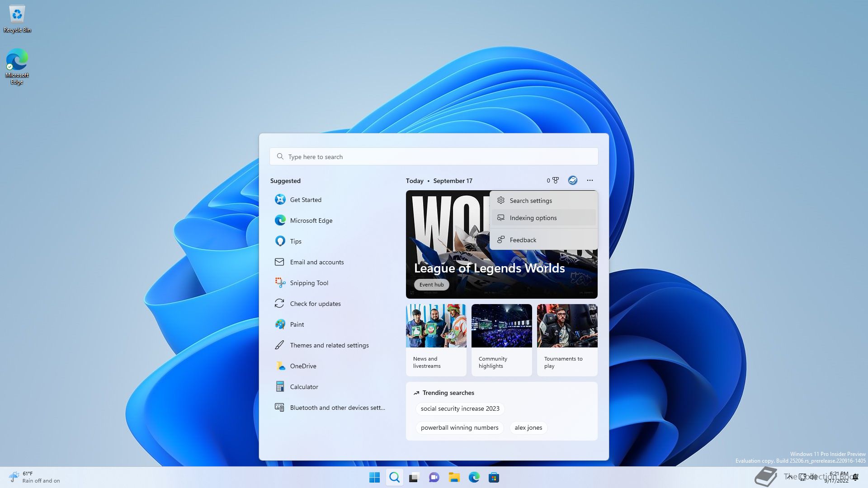Click inside the Type here to search field
The image size is (868, 488).
pyautogui.click(x=434, y=156)
